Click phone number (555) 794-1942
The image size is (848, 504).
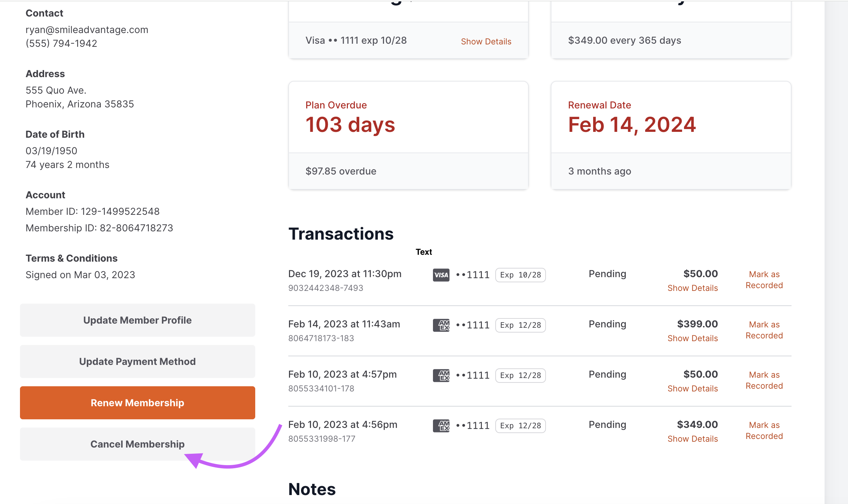click(x=61, y=43)
